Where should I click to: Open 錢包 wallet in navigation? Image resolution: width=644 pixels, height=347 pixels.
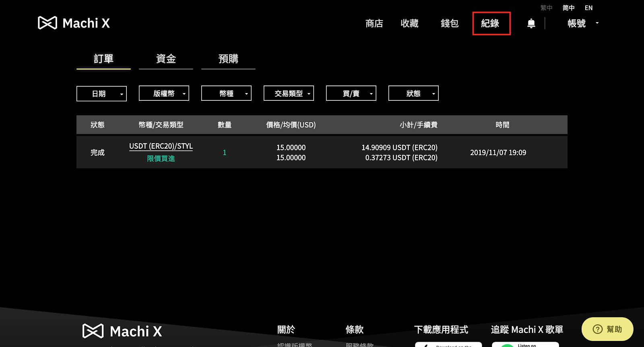coord(450,23)
